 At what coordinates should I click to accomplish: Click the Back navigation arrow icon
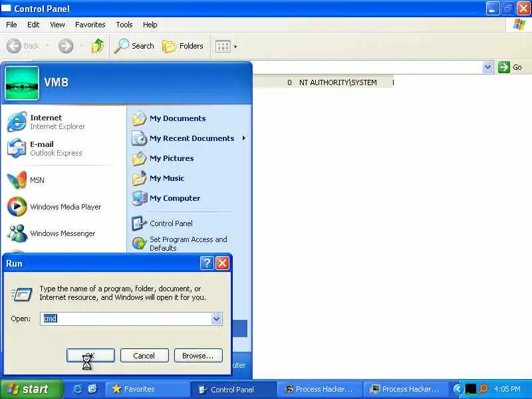click(14, 46)
